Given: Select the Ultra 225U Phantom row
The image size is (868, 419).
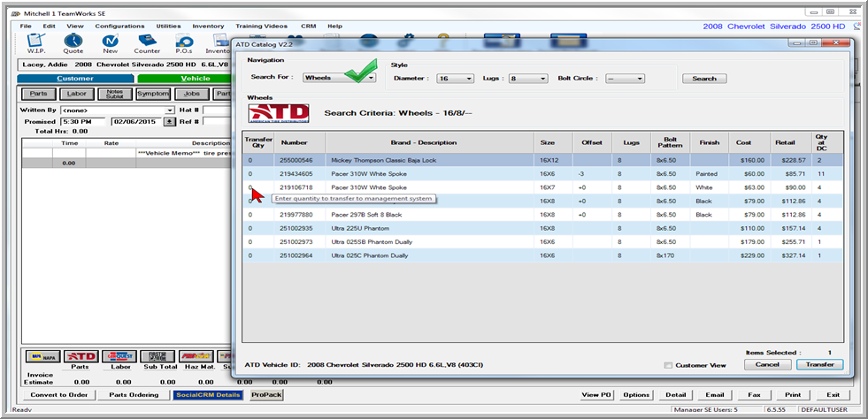Looking at the screenshot, I should [543, 228].
